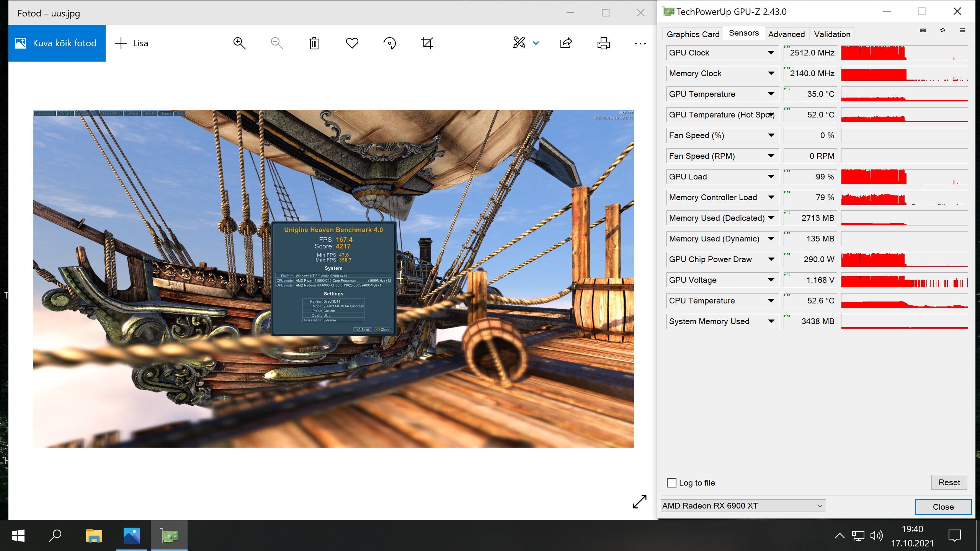Screen dimensions: 980x551
Task: Open GPU Voltage sensor dropdown
Action: pyautogui.click(x=771, y=280)
